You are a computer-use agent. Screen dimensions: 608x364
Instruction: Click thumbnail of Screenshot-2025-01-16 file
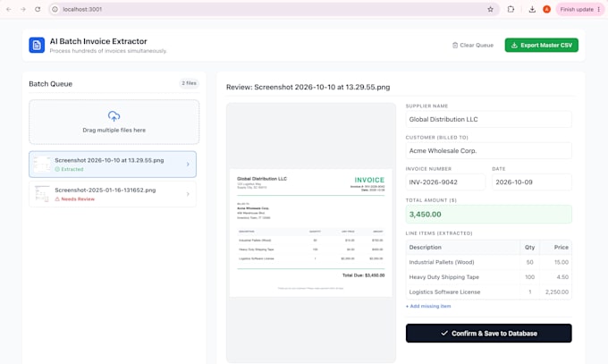point(42,194)
